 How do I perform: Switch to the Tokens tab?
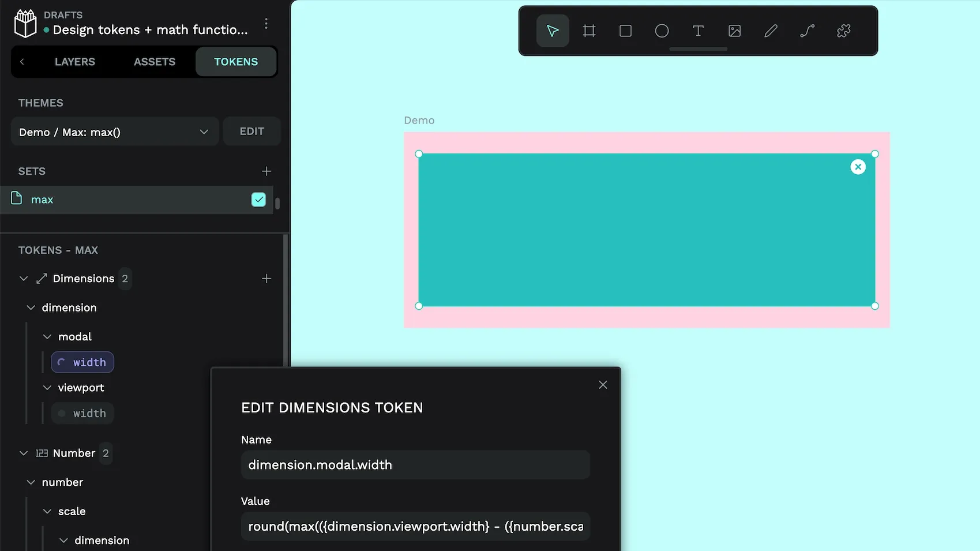click(x=236, y=62)
